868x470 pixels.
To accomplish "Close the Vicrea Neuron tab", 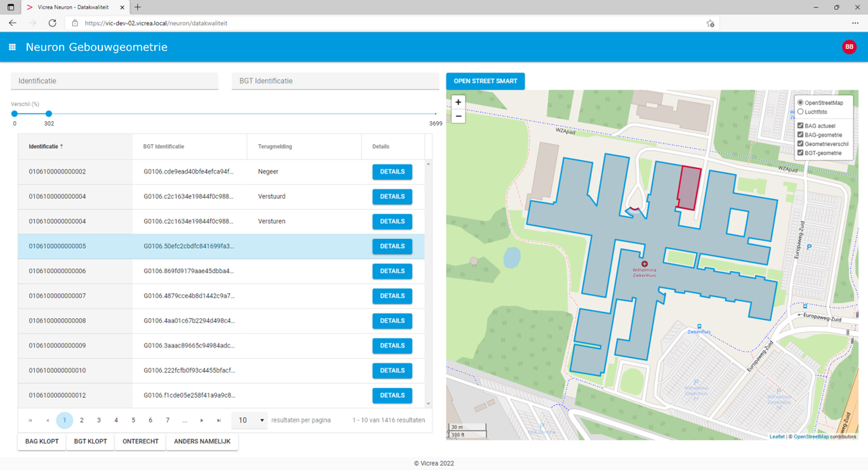I will click(x=122, y=7).
